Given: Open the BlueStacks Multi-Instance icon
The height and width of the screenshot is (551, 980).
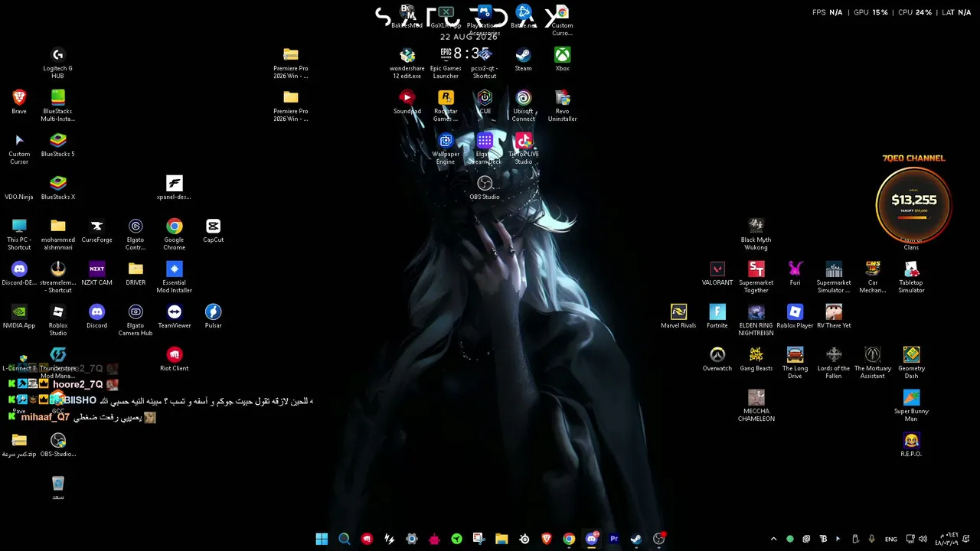Looking at the screenshot, I should (57, 105).
